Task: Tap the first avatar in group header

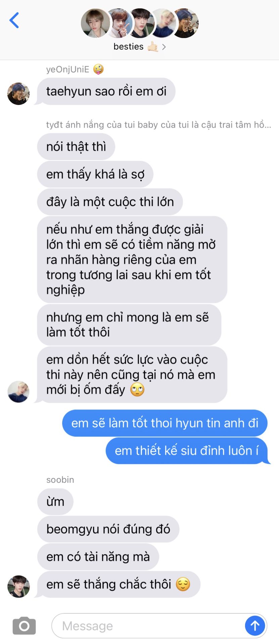Action: click(x=95, y=23)
